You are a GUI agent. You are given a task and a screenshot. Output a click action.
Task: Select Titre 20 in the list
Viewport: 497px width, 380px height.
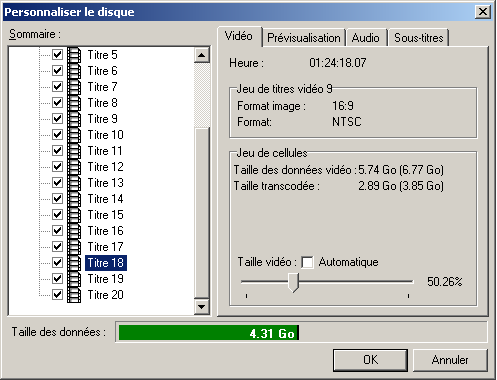tap(106, 295)
